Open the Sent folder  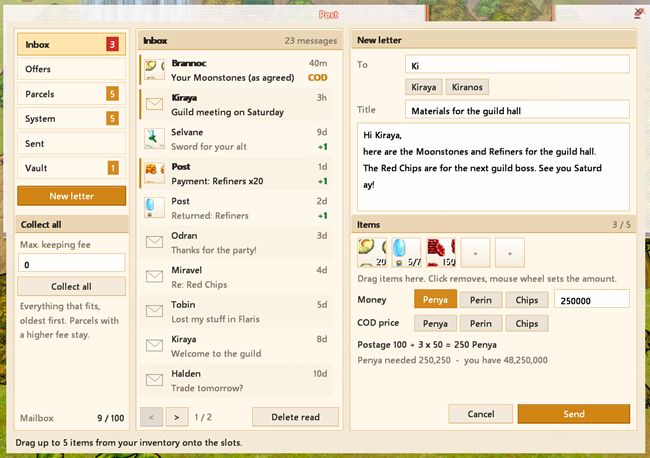[71, 143]
